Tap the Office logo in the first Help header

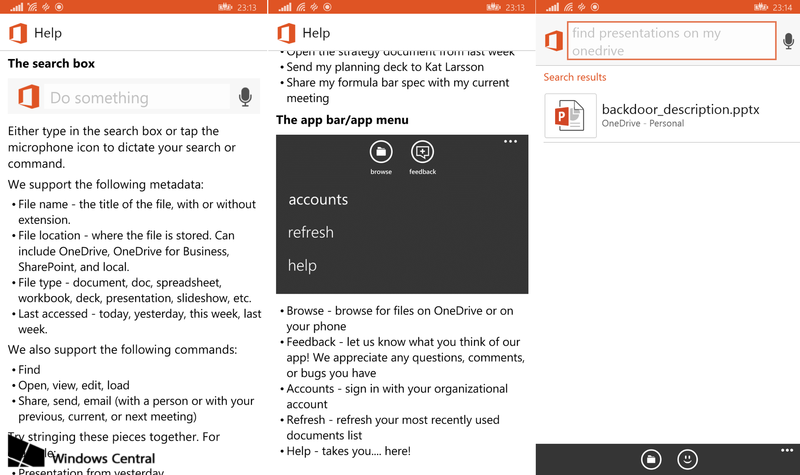[x=18, y=33]
